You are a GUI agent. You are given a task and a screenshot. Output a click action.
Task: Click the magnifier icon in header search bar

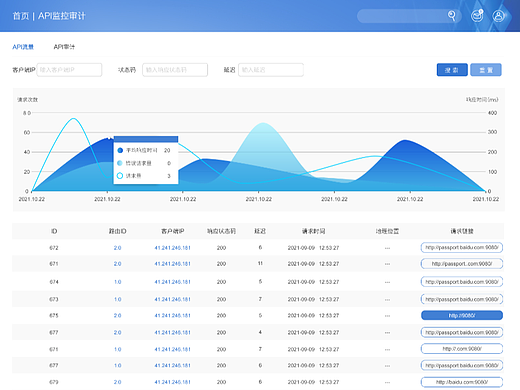coord(451,16)
